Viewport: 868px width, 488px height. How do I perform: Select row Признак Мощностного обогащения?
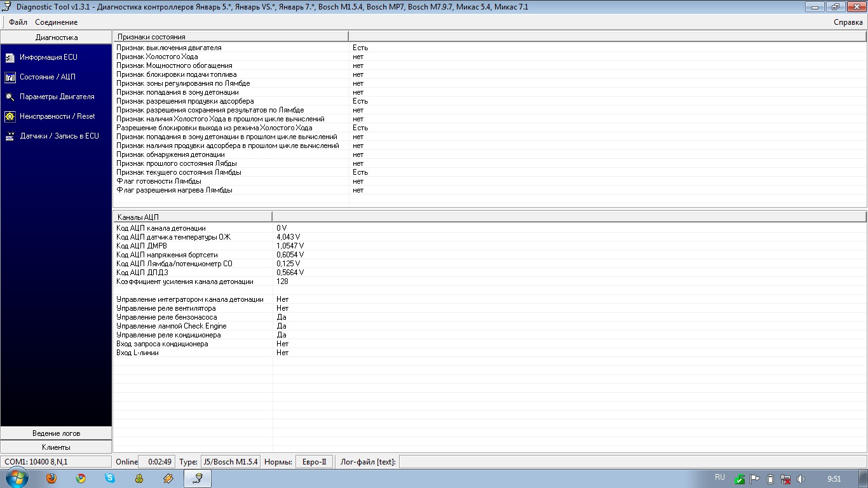coord(490,65)
